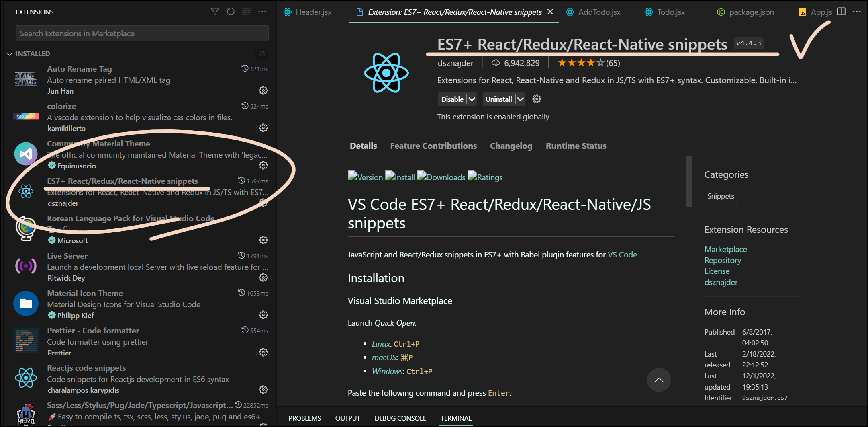Click the ES7+ snippets list icon
This screenshot has width=868, height=427.
pos(26,191)
